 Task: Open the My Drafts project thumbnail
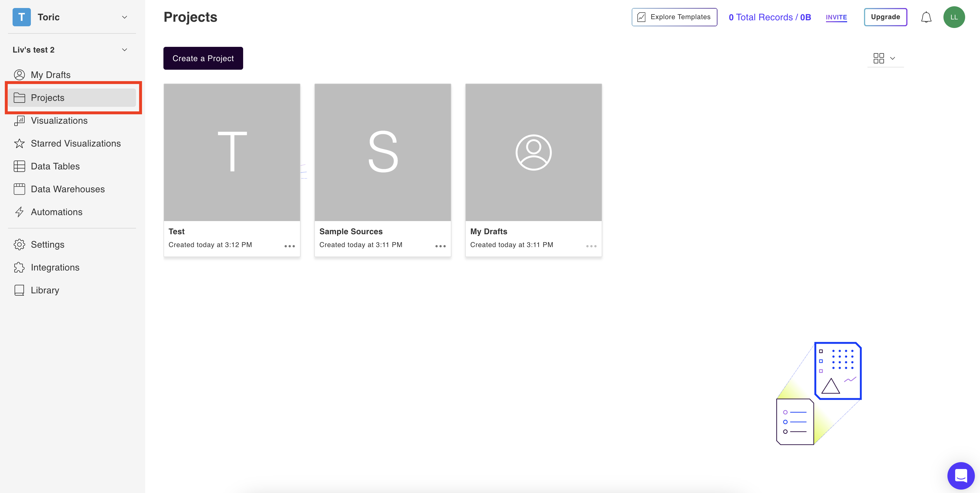coord(534,153)
